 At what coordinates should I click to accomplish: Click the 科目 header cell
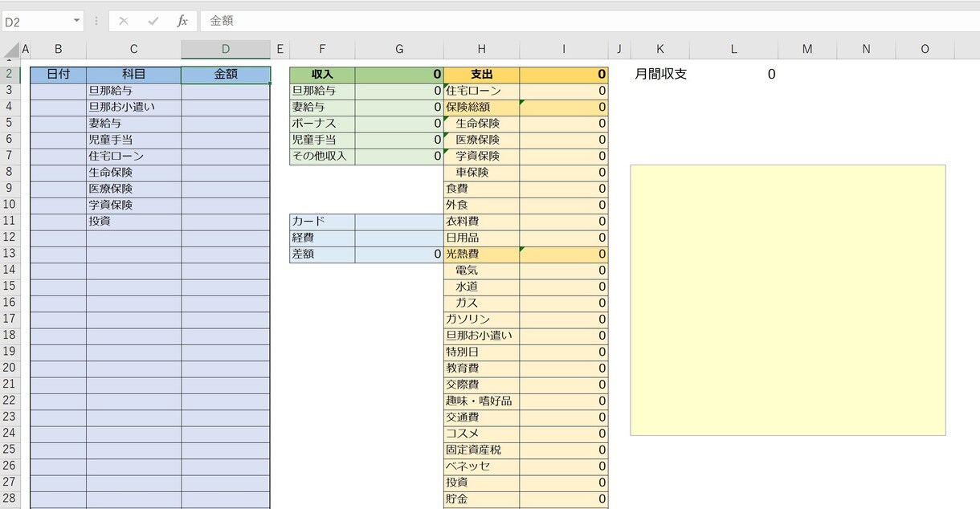point(133,75)
